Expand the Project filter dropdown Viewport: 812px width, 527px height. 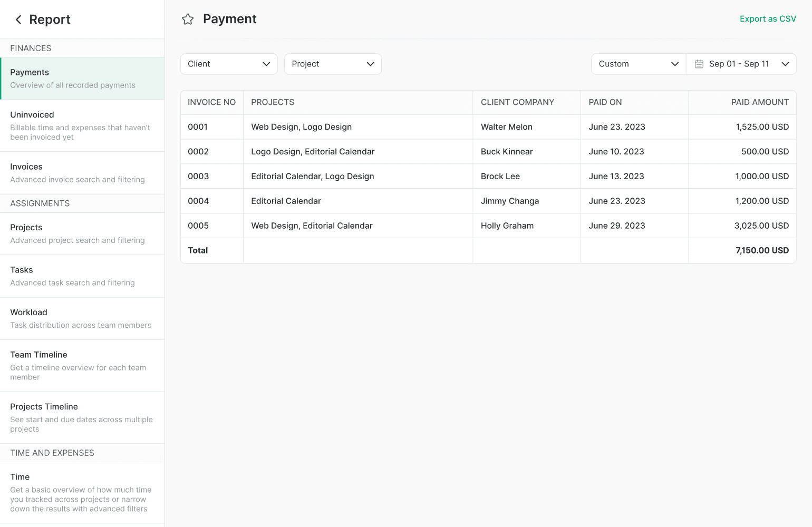332,64
